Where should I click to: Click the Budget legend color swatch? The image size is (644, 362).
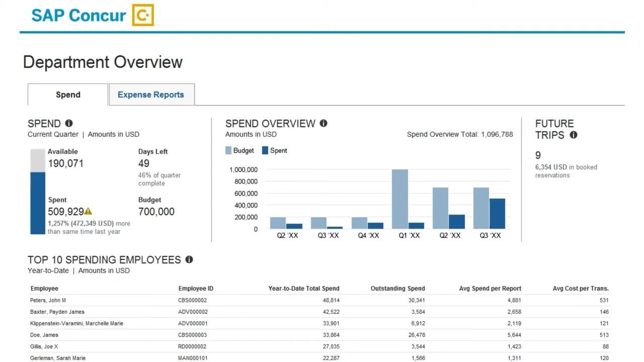[228, 150]
